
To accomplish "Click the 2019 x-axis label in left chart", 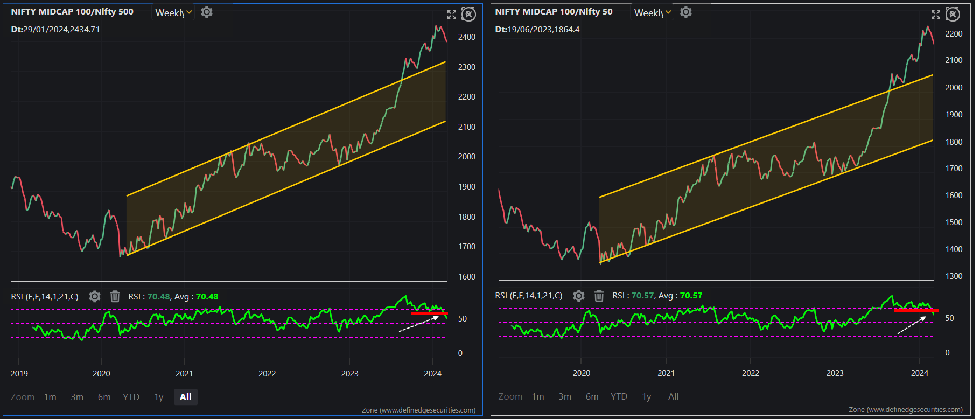I will pyautogui.click(x=19, y=373).
